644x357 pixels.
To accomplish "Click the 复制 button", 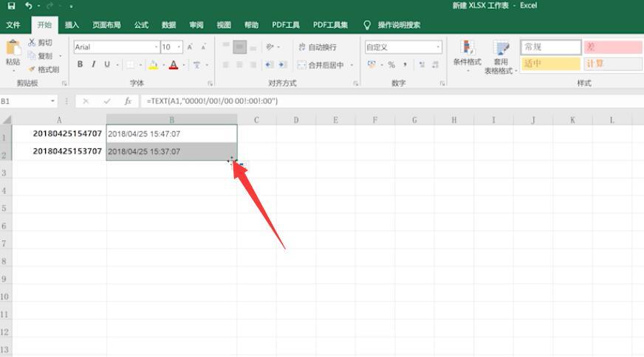I will [x=40, y=56].
